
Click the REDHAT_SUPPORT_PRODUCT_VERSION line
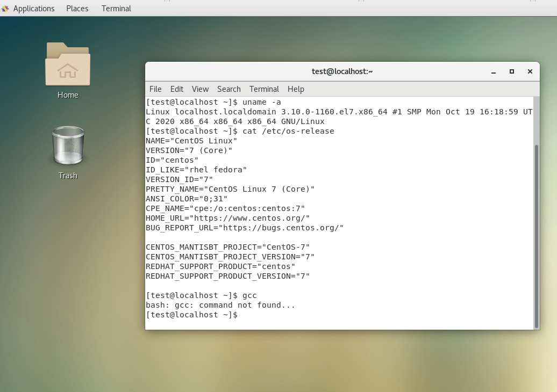point(228,277)
